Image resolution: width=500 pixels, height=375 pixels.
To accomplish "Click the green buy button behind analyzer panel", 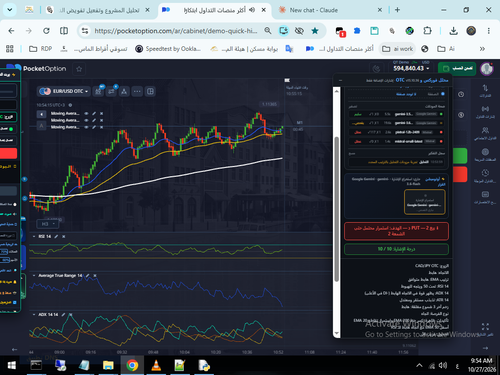I will [x=460, y=156].
